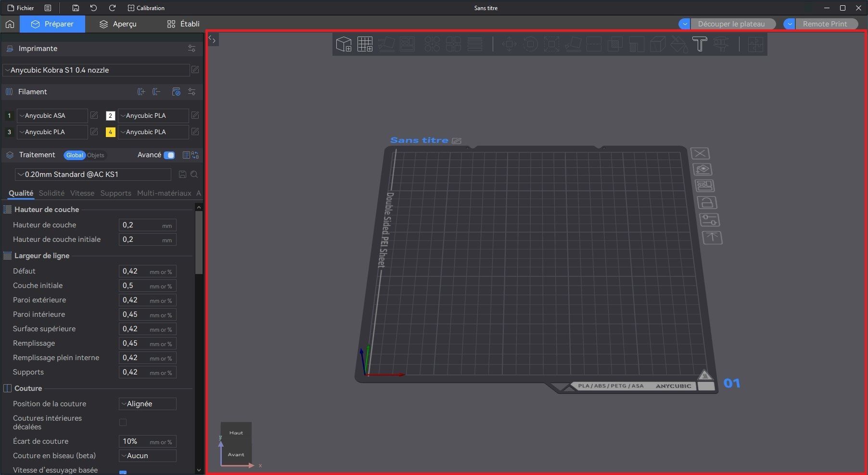
Task: Open the 0.20mm Standard preset dropdown
Action: (x=93, y=175)
